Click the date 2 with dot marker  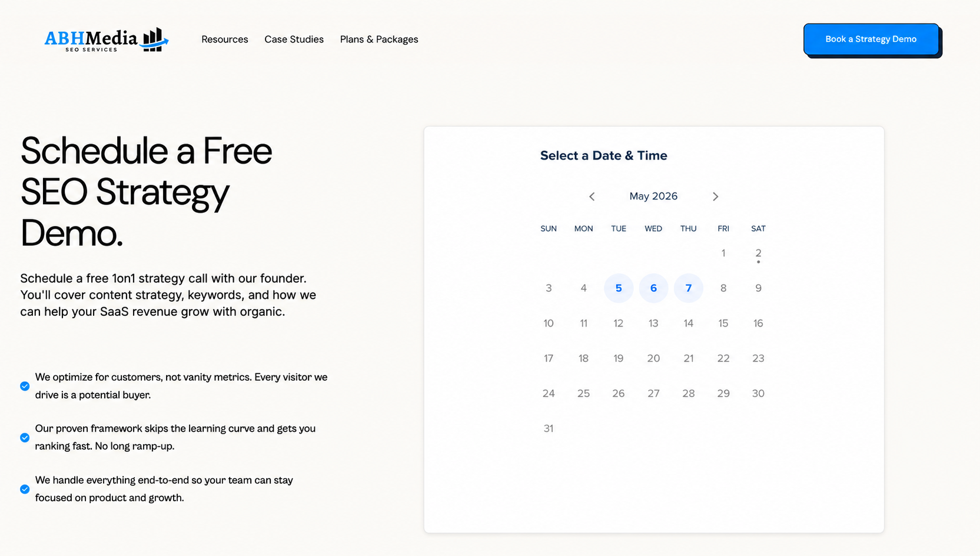758,254
